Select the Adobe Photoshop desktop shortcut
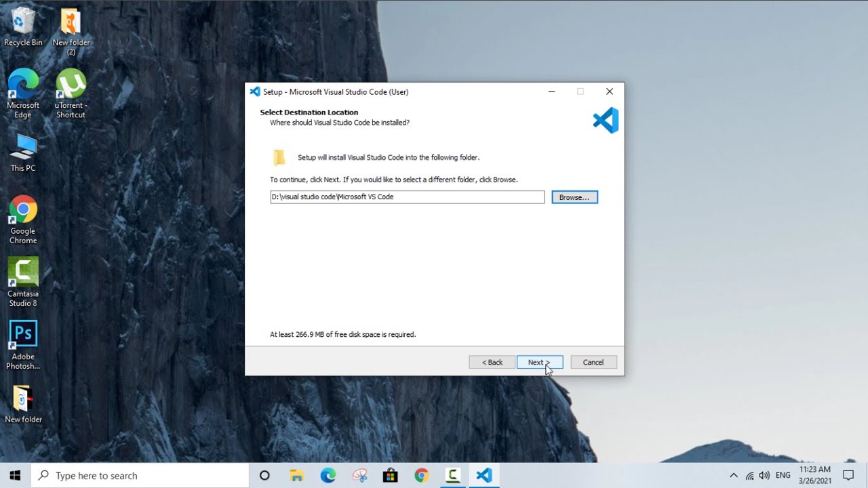This screenshot has height=488, width=868. 23,346
